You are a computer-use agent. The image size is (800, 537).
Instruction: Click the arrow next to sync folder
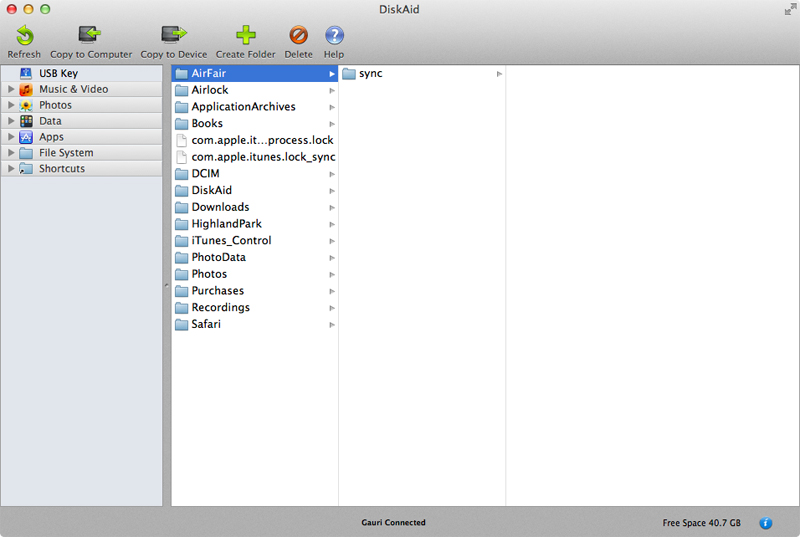[499, 74]
